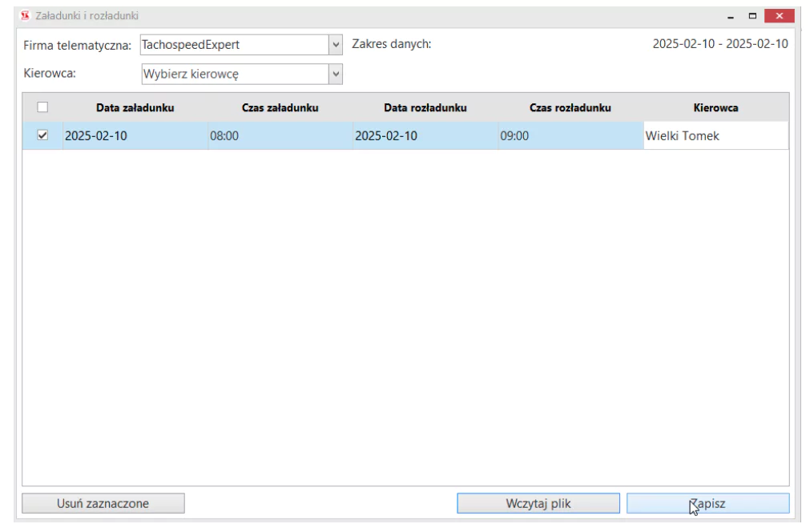Viewport: 810px width, 532px height.
Task: Sort by Kierowca column header
Action: (715, 107)
